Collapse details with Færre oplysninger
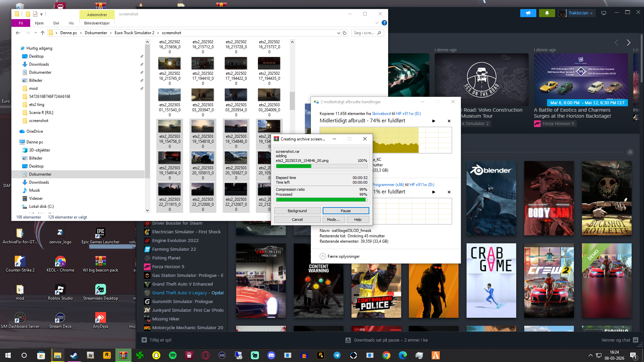The width and height of the screenshot is (644, 362). [339, 256]
